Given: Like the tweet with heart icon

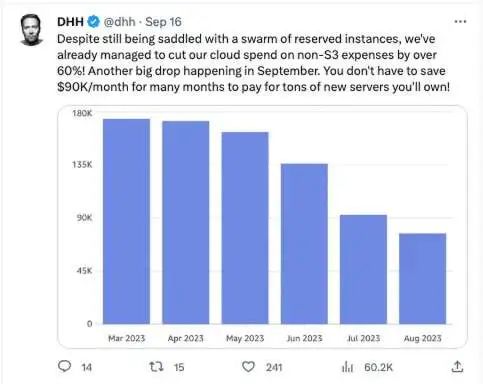Looking at the screenshot, I should pos(248,367).
